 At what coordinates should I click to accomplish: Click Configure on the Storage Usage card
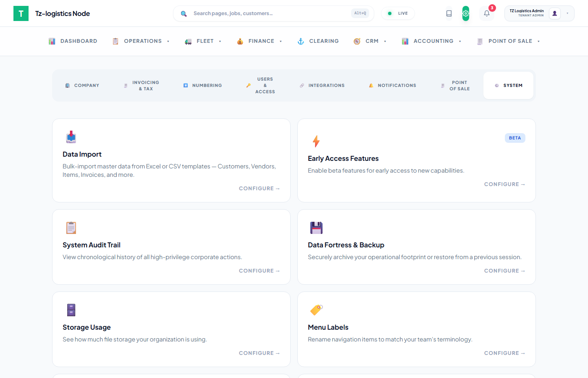point(259,353)
